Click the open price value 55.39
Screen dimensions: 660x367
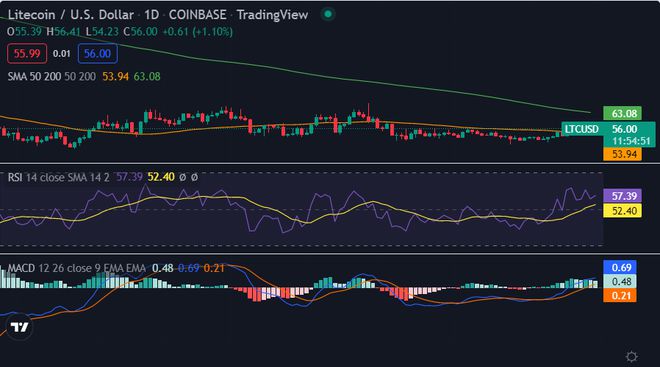point(28,32)
